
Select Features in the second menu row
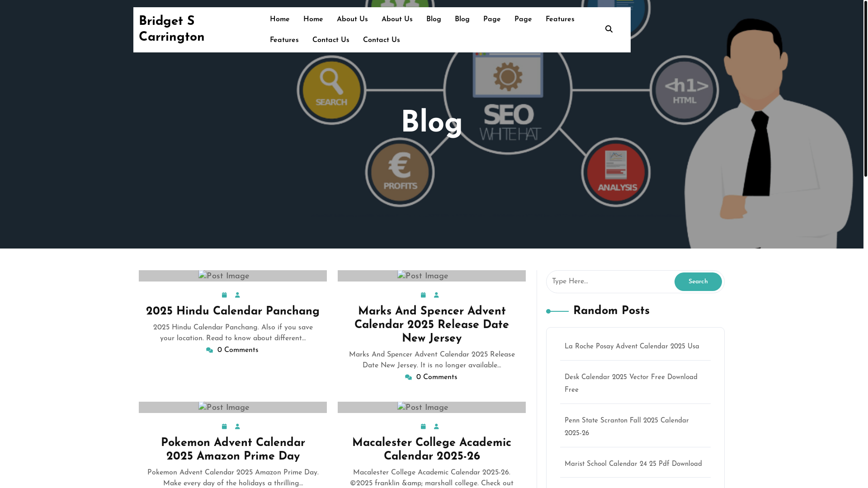tap(284, 40)
